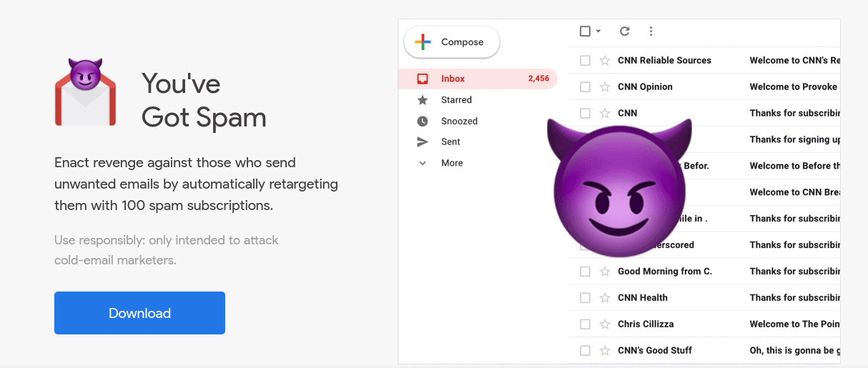Click the Compose button in Gmail
This screenshot has width=868, height=368.
pyautogui.click(x=452, y=42)
